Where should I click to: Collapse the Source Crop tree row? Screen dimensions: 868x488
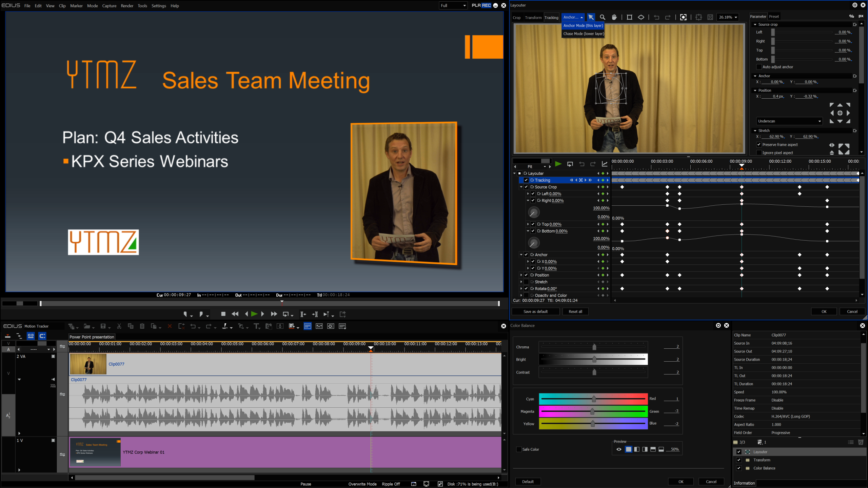click(x=521, y=187)
